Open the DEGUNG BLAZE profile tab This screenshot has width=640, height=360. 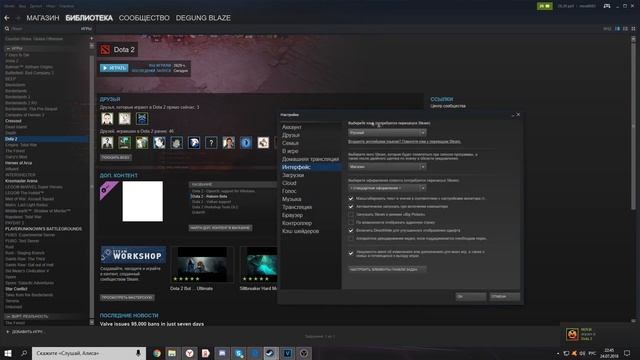click(x=203, y=18)
